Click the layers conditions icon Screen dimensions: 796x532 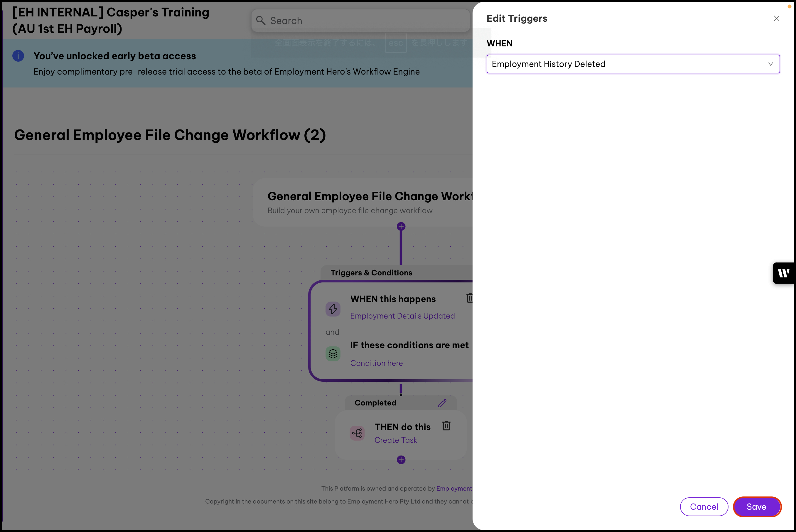click(333, 353)
